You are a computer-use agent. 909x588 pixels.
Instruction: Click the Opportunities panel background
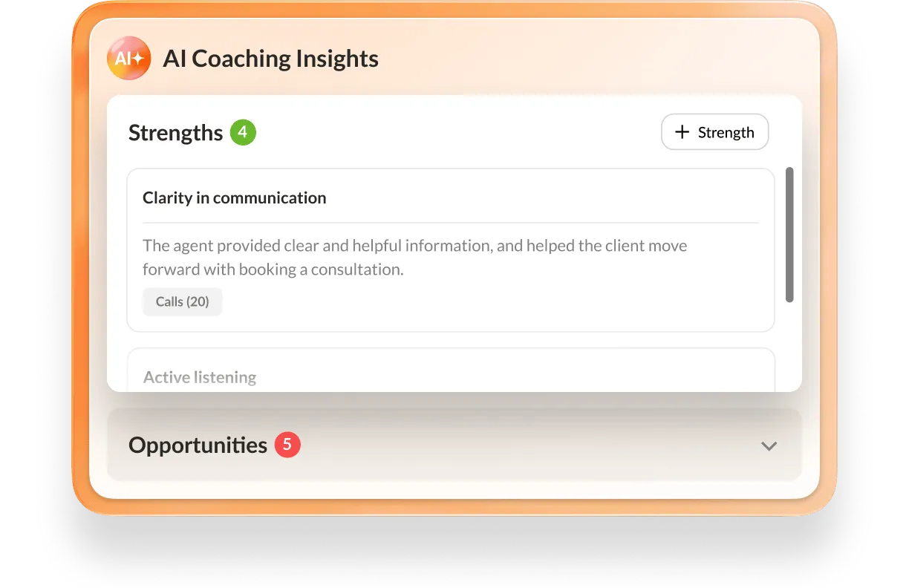[520, 444]
